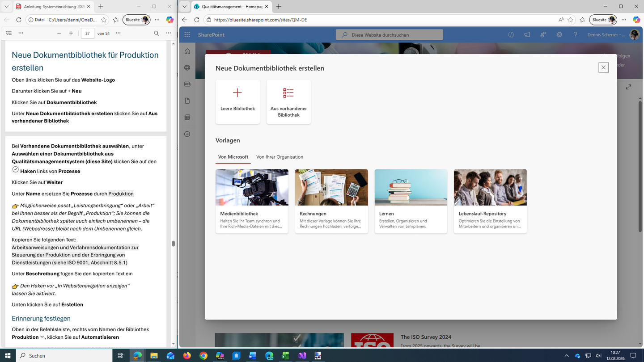This screenshot has width=644, height=362.
Task: Zoom out the PDF with minus
Action: coord(59,33)
